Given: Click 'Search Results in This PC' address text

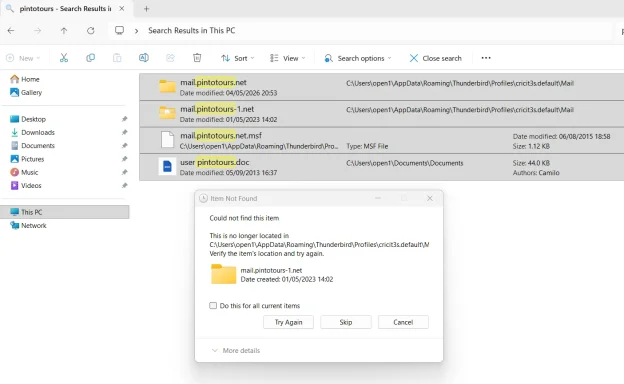Looking at the screenshot, I should pos(191,31).
